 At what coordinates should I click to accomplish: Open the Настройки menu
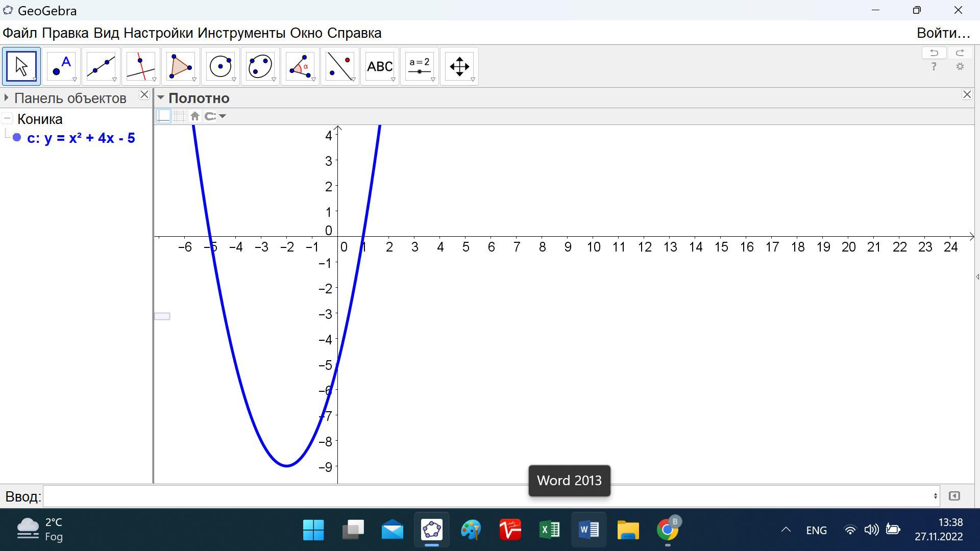[158, 33]
